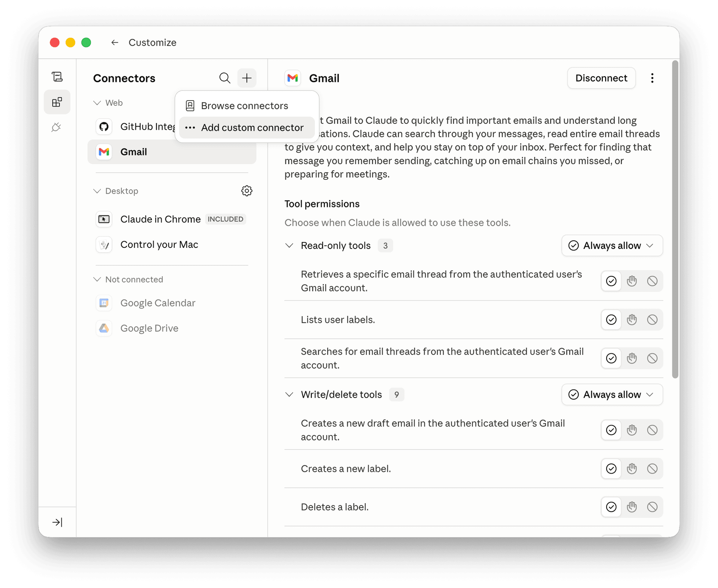Screen dimensions: 718x588
Task: Set 'Lists user labels' to always allow
Action: (x=611, y=320)
